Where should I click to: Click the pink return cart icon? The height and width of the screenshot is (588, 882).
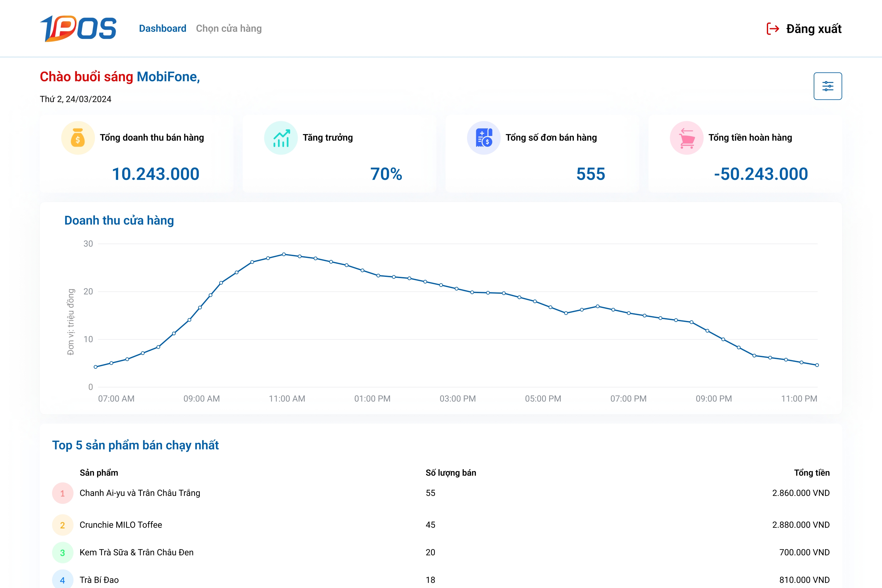click(x=686, y=138)
